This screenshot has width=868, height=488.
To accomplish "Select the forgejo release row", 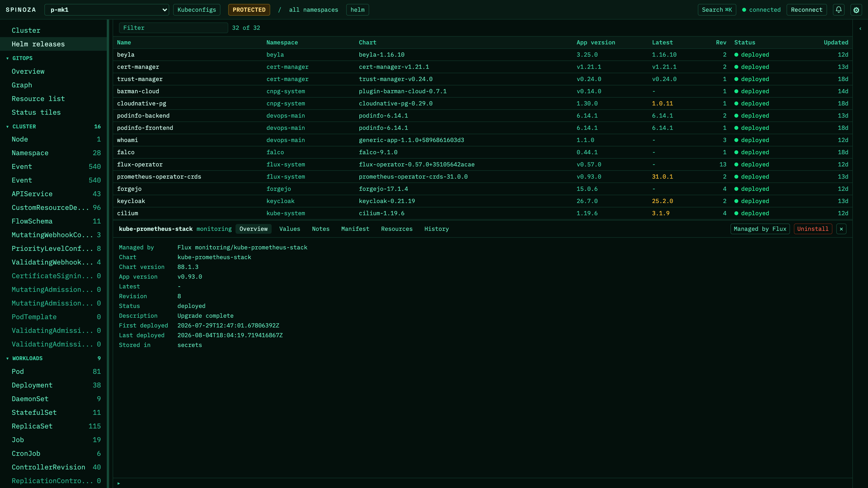I will point(483,189).
